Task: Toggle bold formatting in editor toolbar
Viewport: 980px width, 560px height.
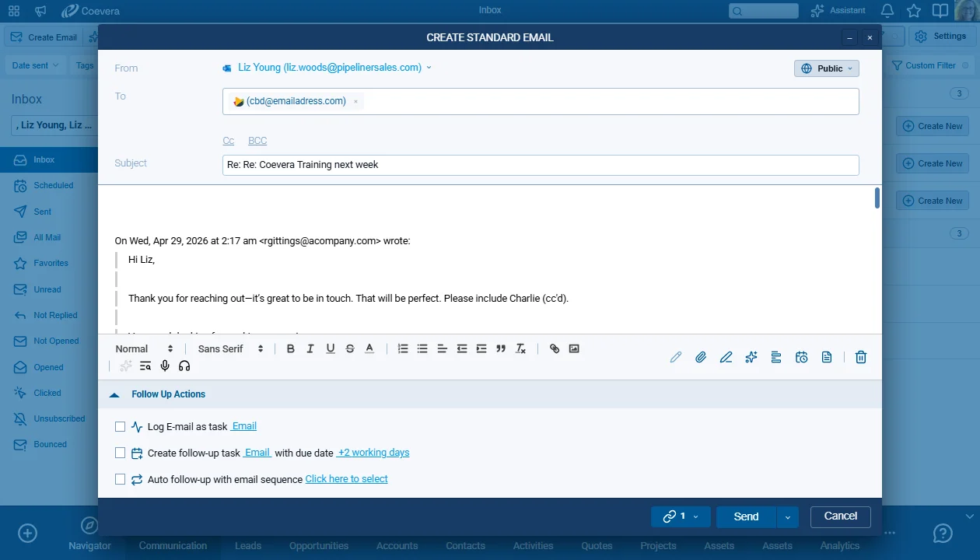Action: (291, 348)
